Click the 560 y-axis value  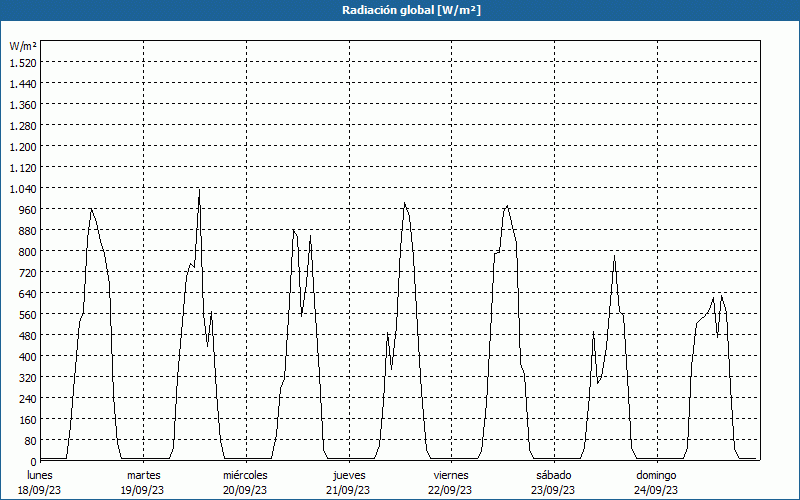pyautogui.click(x=28, y=314)
